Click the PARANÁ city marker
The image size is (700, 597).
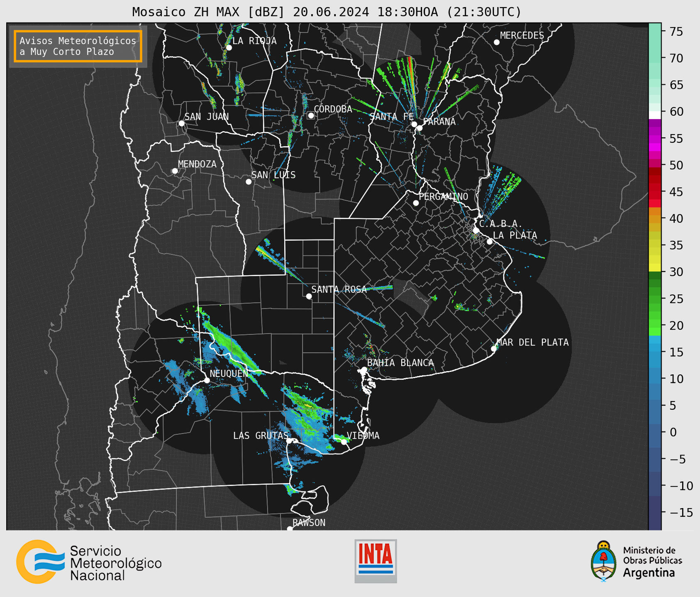(x=420, y=128)
